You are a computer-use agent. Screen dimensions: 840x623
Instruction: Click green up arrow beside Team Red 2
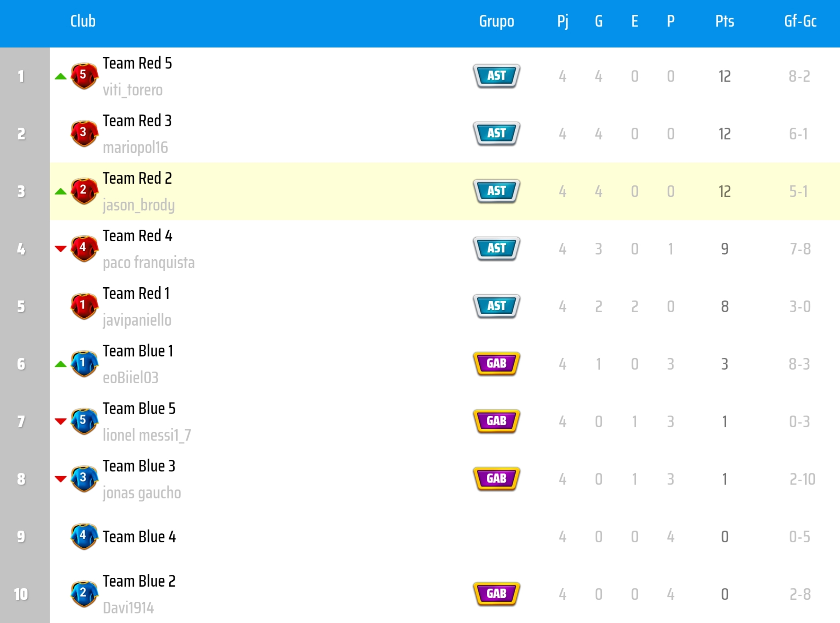pos(60,192)
